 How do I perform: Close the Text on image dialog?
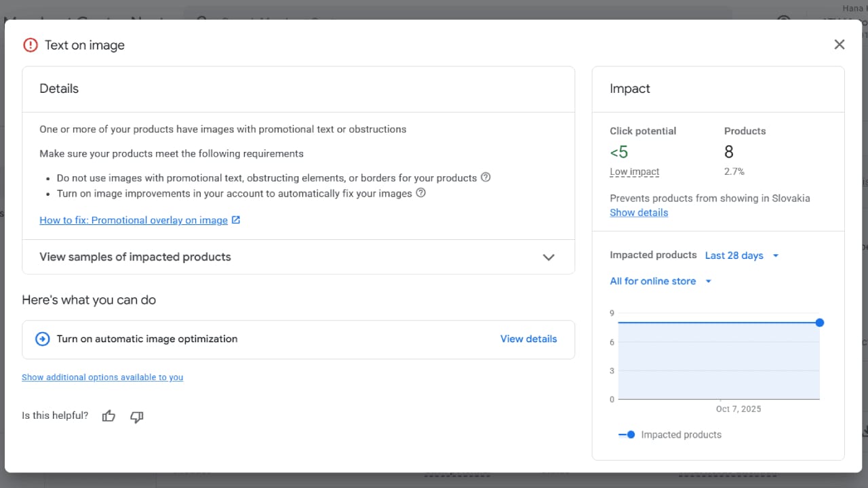click(x=839, y=45)
